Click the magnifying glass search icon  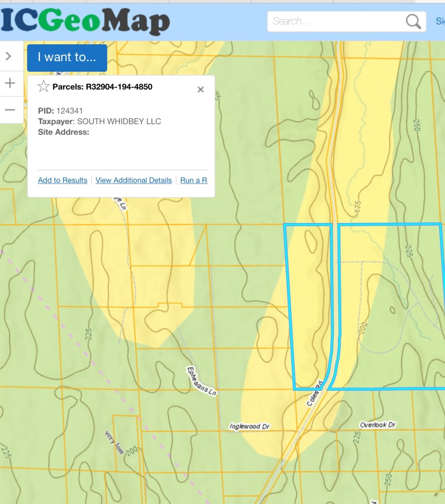pos(413,22)
